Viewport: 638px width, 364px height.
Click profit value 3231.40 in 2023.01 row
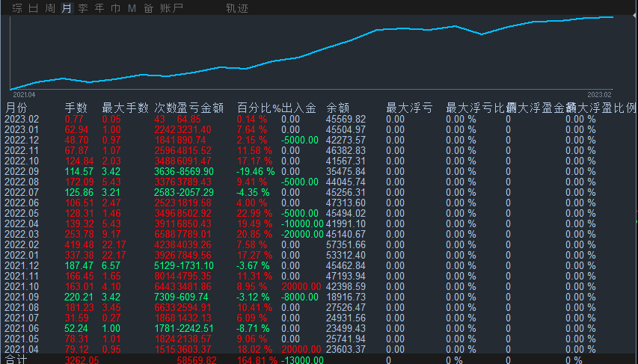(x=194, y=130)
